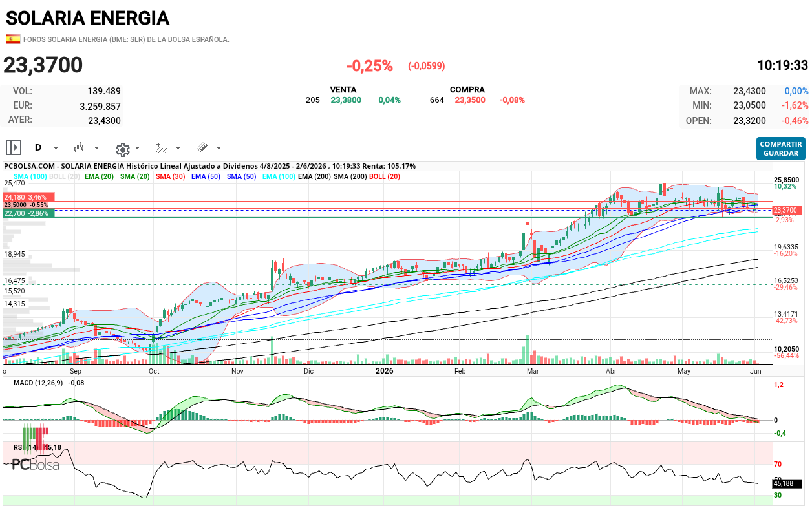Toggle the SMA (100) legend entry

(30, 176)
